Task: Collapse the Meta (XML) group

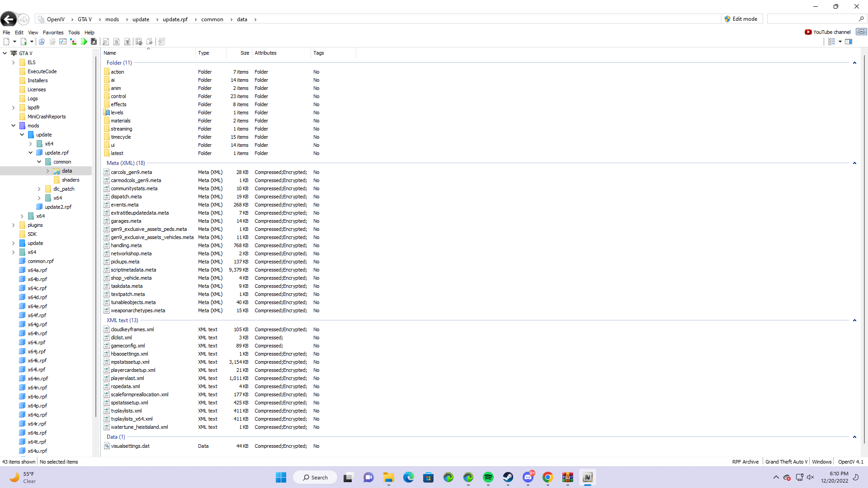Action: point(854,163)
